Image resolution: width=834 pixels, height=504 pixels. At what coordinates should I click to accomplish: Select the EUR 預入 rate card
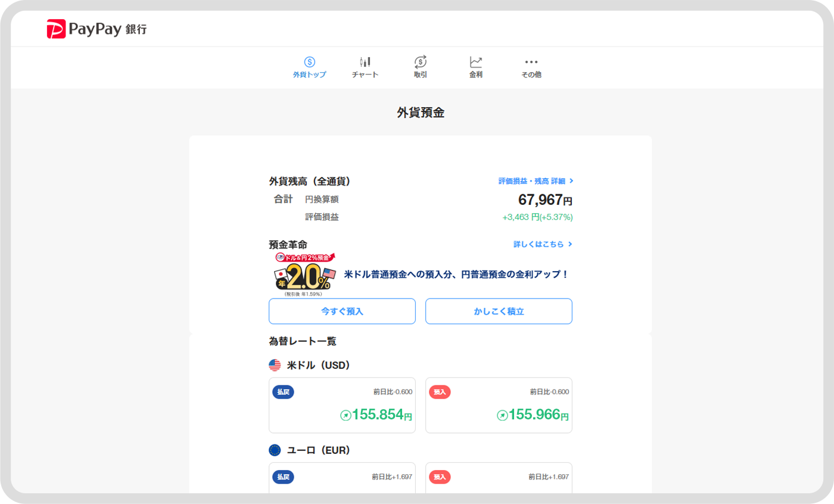499,478
